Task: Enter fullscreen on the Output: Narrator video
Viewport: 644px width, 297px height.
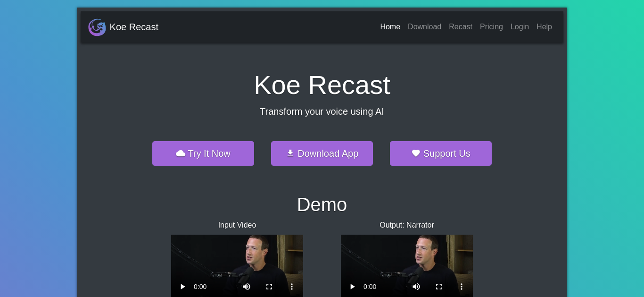Action: pyautogui.click(x=439, y=287)
